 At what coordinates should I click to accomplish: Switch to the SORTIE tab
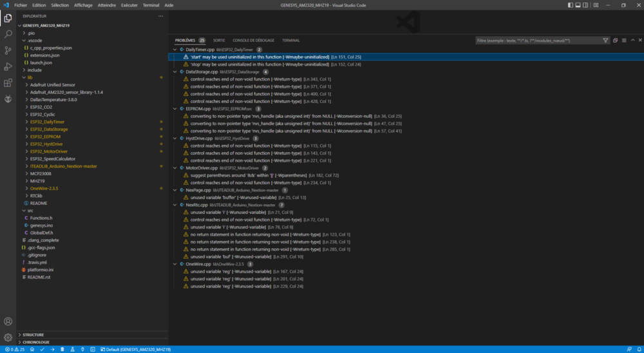point(219,41)
